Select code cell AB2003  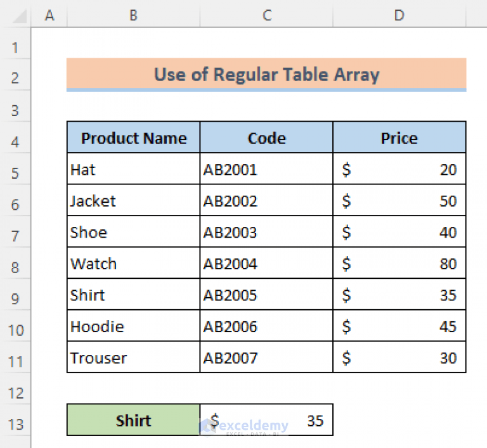[x=266, y=232]
